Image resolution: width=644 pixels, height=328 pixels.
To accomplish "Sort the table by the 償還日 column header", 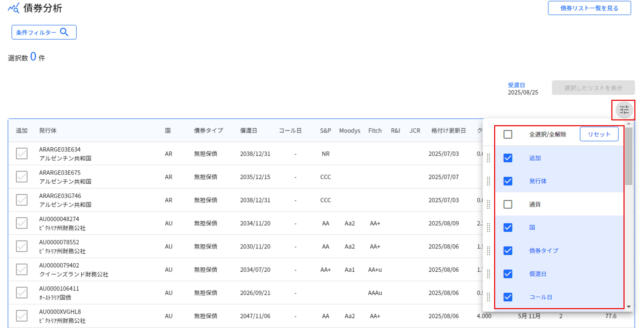I will pos(249,130).
